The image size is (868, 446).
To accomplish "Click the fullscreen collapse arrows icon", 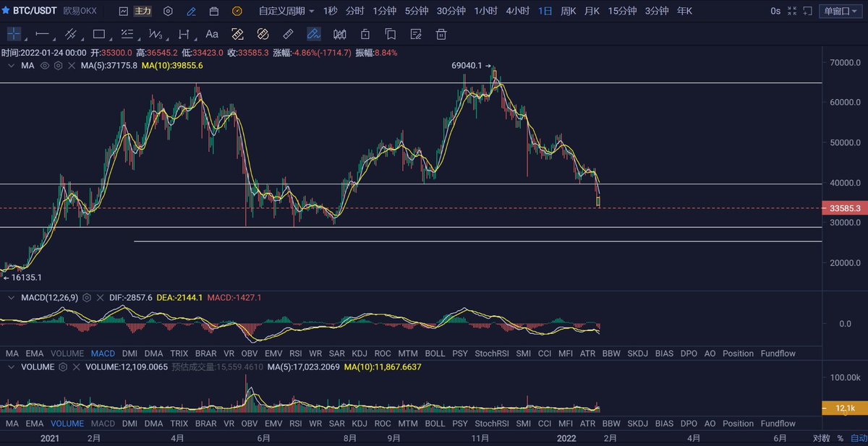I will (x=791, y=12).
